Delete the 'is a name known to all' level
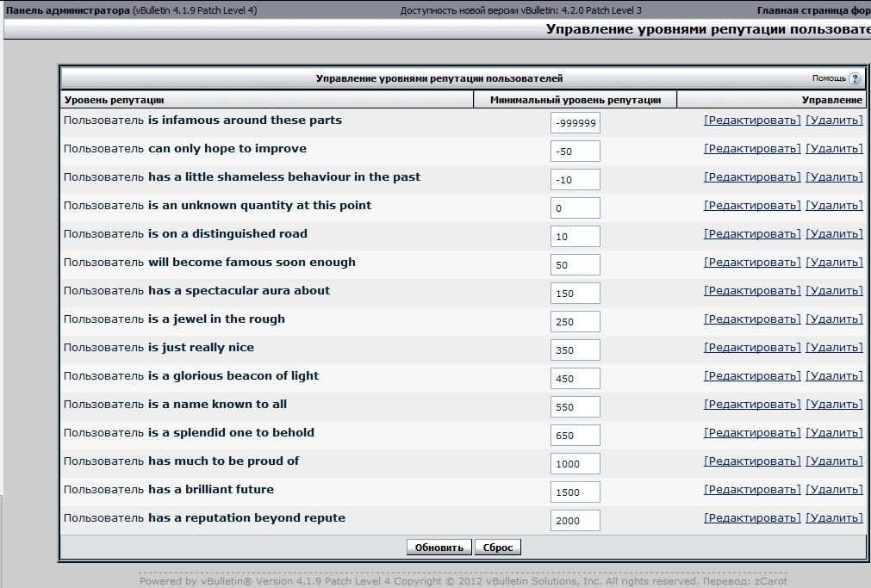The image size is (871, 588). 833,405
